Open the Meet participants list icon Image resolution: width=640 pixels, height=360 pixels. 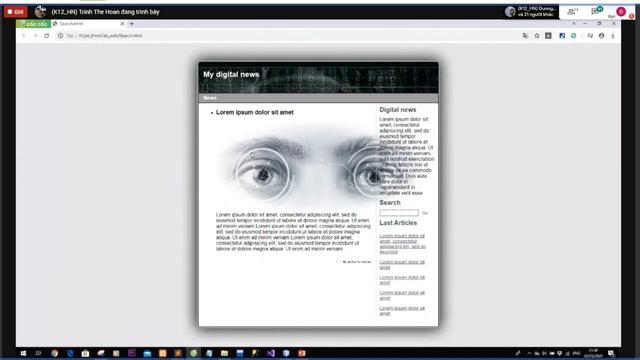pos(572,11)
